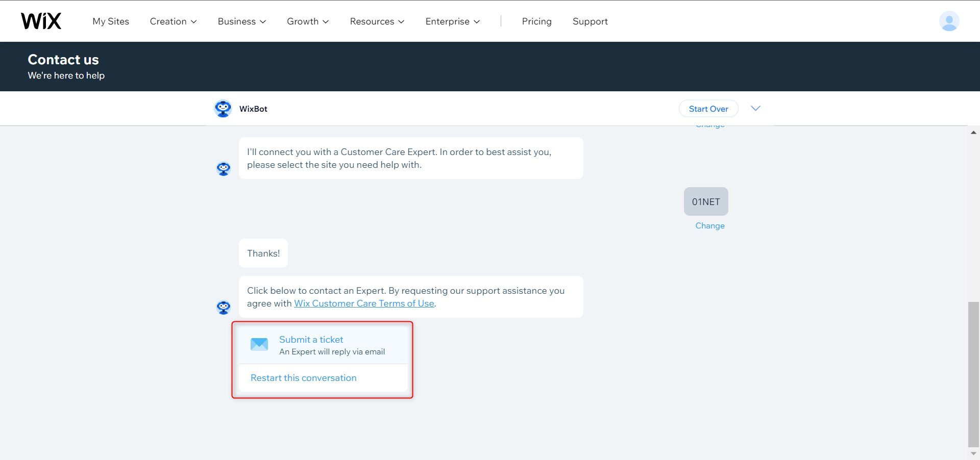Image resolution: width=980 pixels, height=460 pixels.
Task: Click the Wix logo
Action: [41, 21]
